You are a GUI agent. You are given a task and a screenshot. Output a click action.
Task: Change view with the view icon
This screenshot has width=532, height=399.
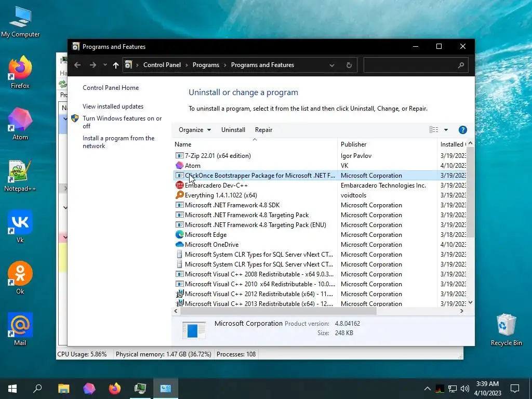coord(434,129)
